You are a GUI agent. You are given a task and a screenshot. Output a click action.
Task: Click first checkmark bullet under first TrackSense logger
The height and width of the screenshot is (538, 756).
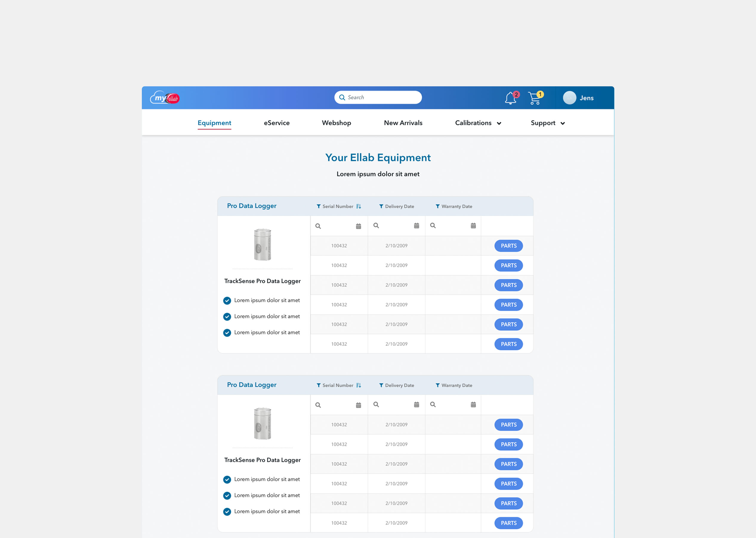(x=227, y=300)
